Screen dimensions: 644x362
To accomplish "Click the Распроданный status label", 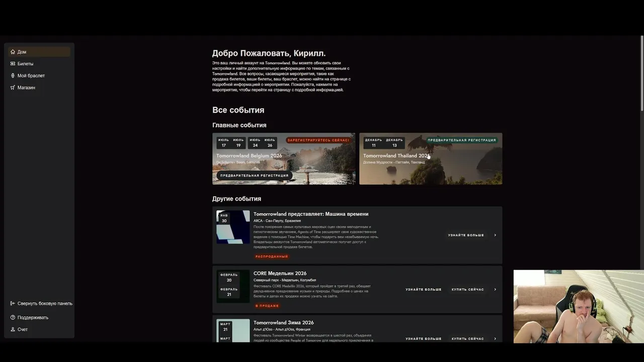I will tap(272, 256).
